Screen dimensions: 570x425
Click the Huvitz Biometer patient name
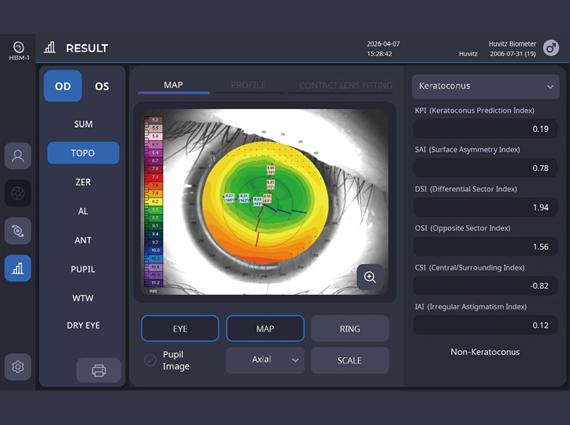coord(512,44)
